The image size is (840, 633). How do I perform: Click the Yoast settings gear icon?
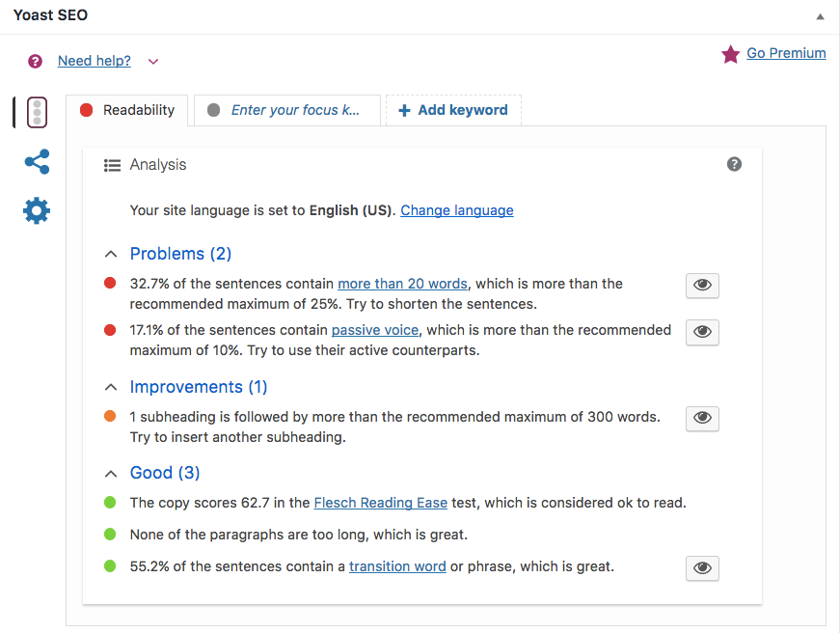point(36,210)
